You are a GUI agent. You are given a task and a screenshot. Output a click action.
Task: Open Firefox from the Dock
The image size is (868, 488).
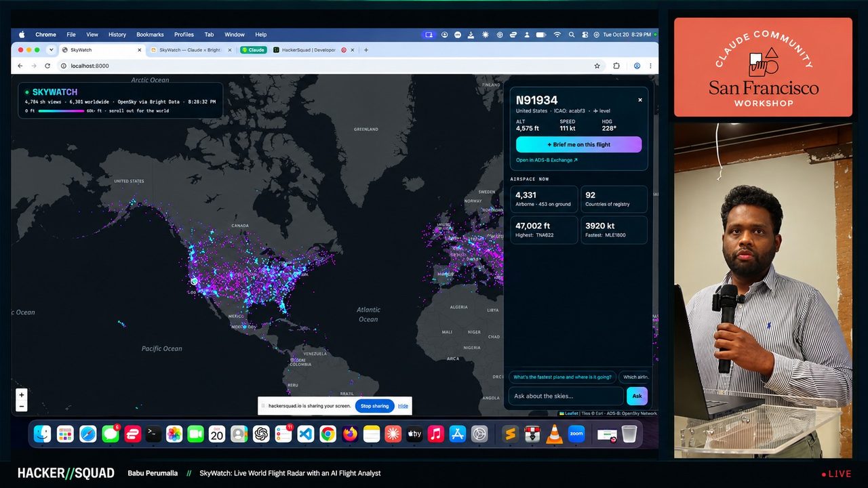[x=350, y=434]
